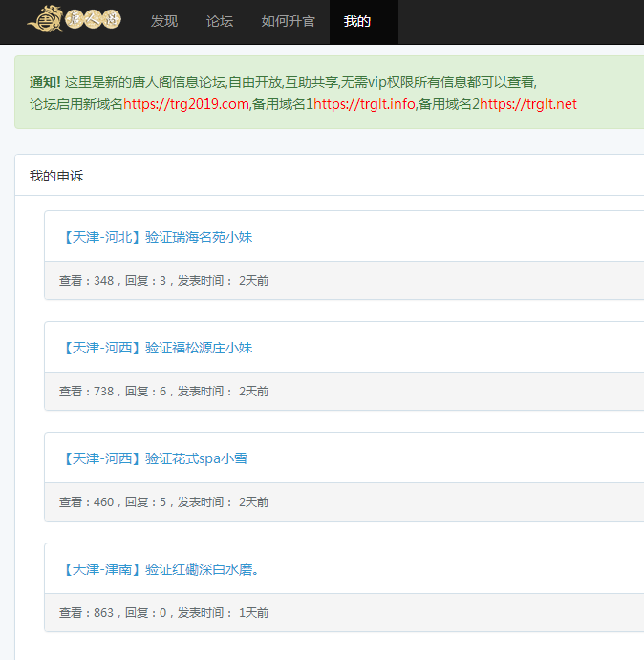Open the 【天津-河西】验证花式spa post
Image resolution: width=644 pixels, height=660 pixels.
click(x=155, y=458)
